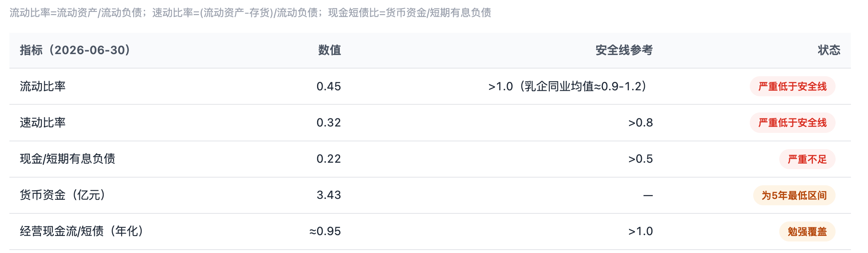This screenshot has width=868, height=253.
Task: Click the 指标 (2026-06-30) column header
Action: [75, 50]
